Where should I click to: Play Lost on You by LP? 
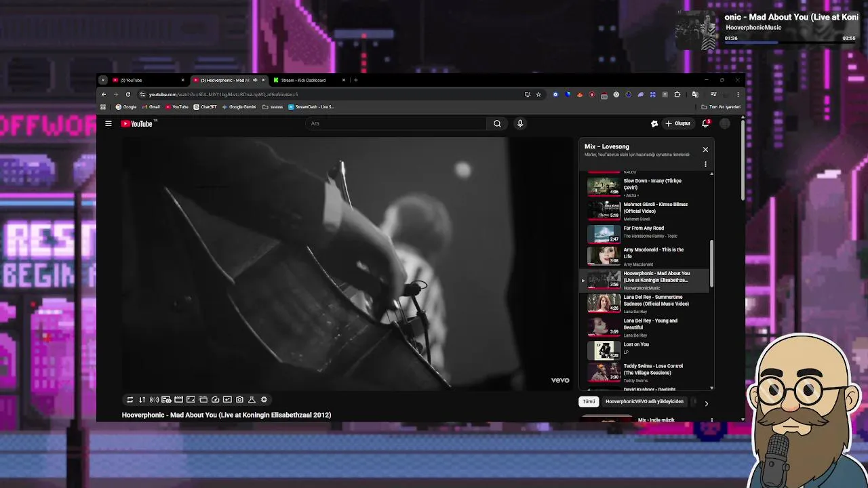pyautogui.click(x=644, y=350)
